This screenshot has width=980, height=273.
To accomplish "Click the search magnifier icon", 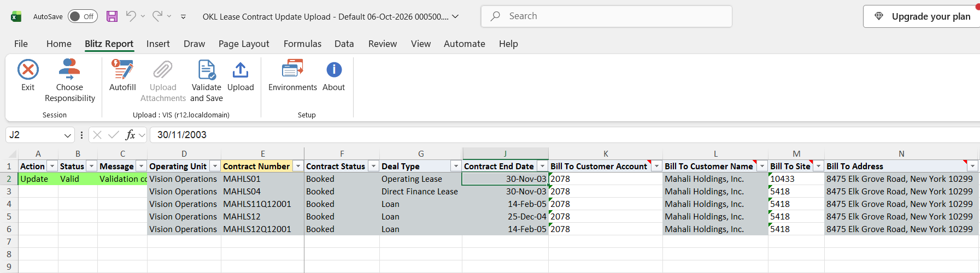I will 495,16.
